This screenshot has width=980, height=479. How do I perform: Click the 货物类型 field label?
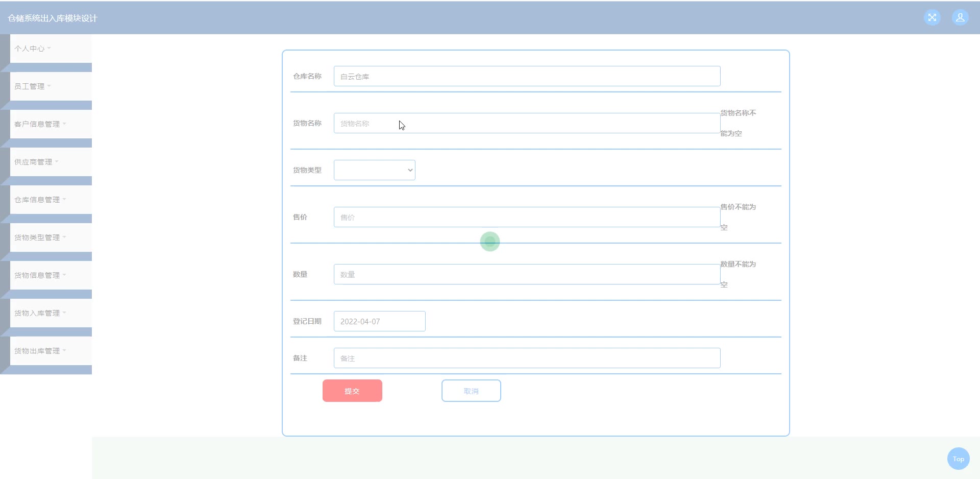coord(307,170)
